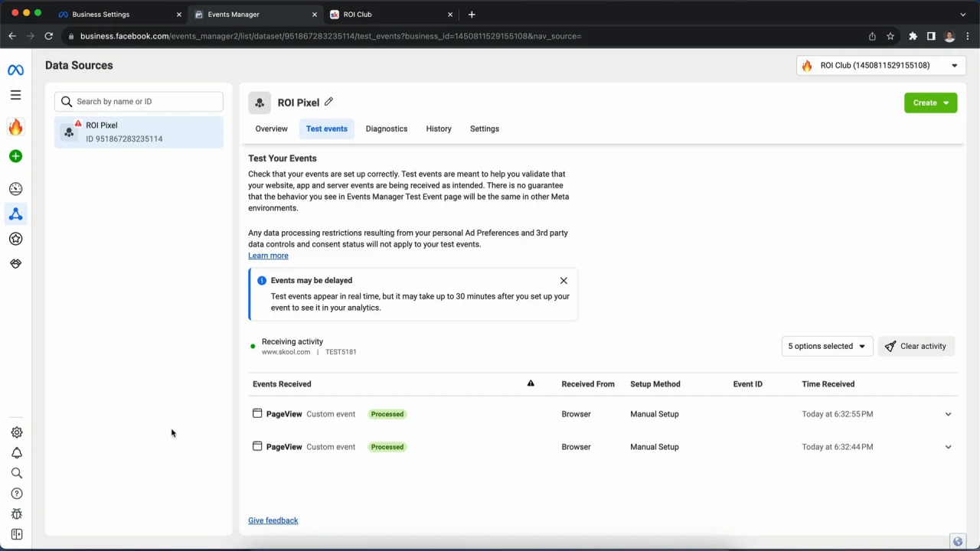Switch to the Overview tab
Viewport: 980px width, 551px height.
(272, 129)
